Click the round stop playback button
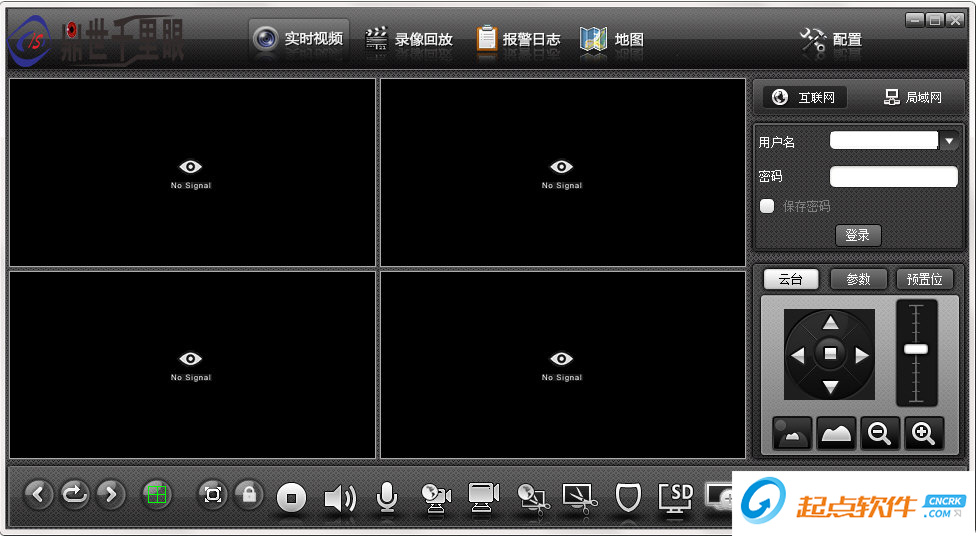Screen dimensions: 976x536 coord(291,498)
